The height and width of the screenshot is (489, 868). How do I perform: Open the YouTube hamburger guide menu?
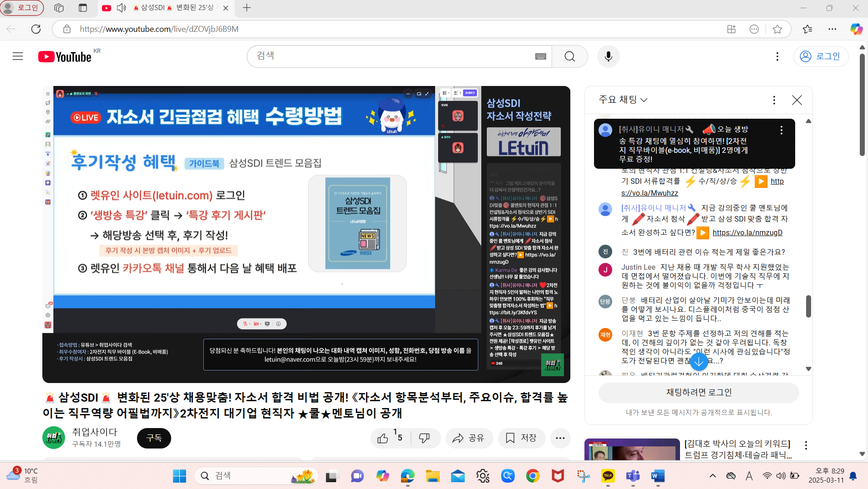(x=18, y=56)
